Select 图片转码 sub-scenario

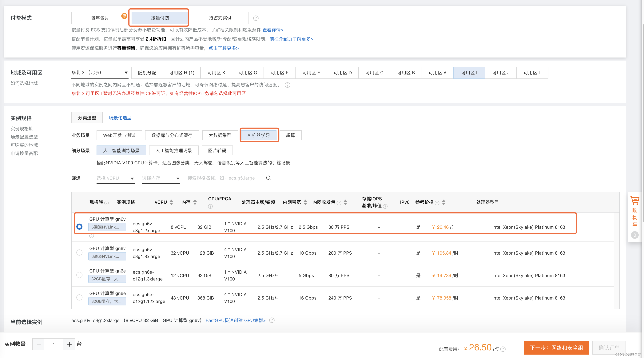point(217,150)
